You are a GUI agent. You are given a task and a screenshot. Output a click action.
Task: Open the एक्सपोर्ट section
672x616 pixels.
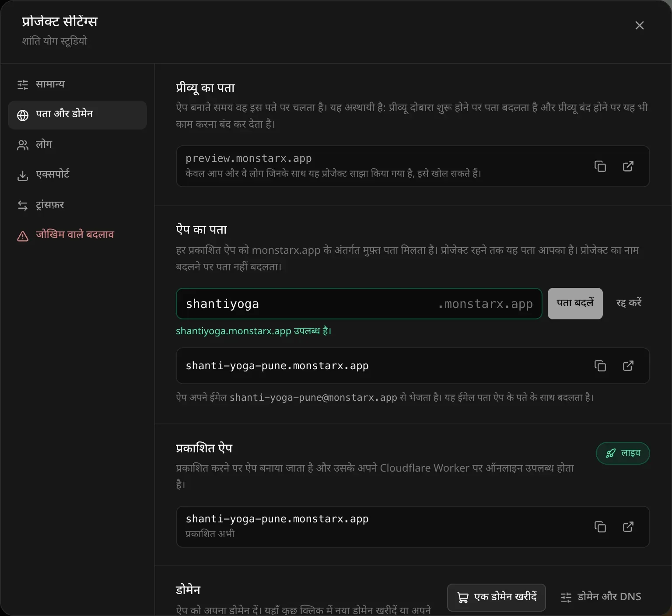pyautogui.click(x=77, y=175)
